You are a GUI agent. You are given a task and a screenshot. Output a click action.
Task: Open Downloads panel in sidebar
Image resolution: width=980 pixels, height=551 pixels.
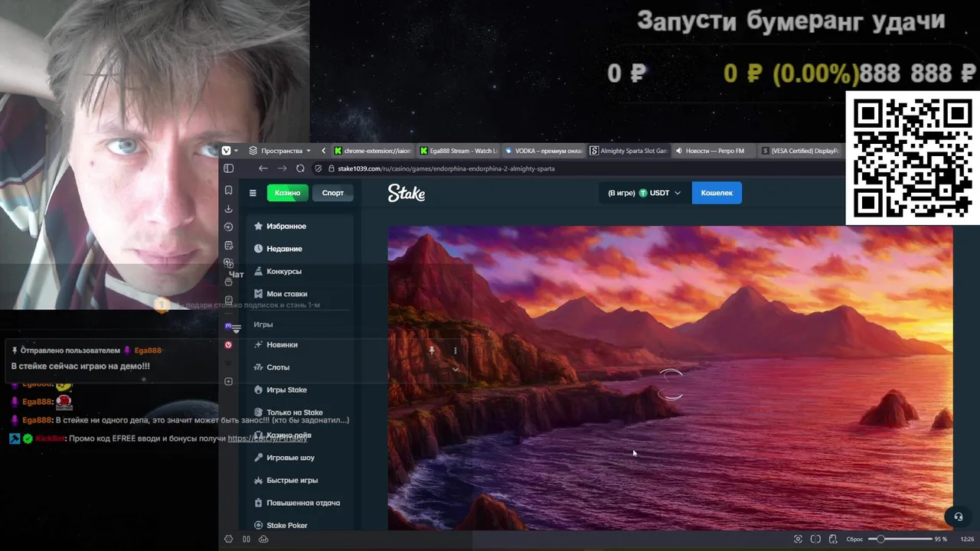pos(228,209)
